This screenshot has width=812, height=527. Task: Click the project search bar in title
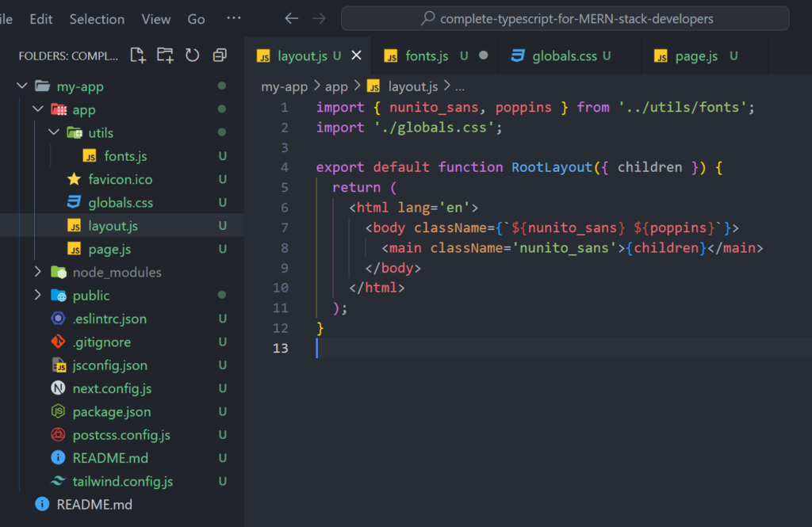tap(565, 18)
